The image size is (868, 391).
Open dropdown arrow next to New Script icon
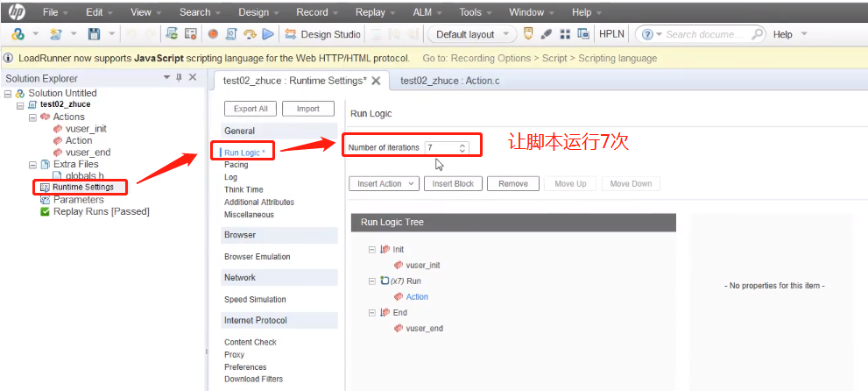point(74,34)
